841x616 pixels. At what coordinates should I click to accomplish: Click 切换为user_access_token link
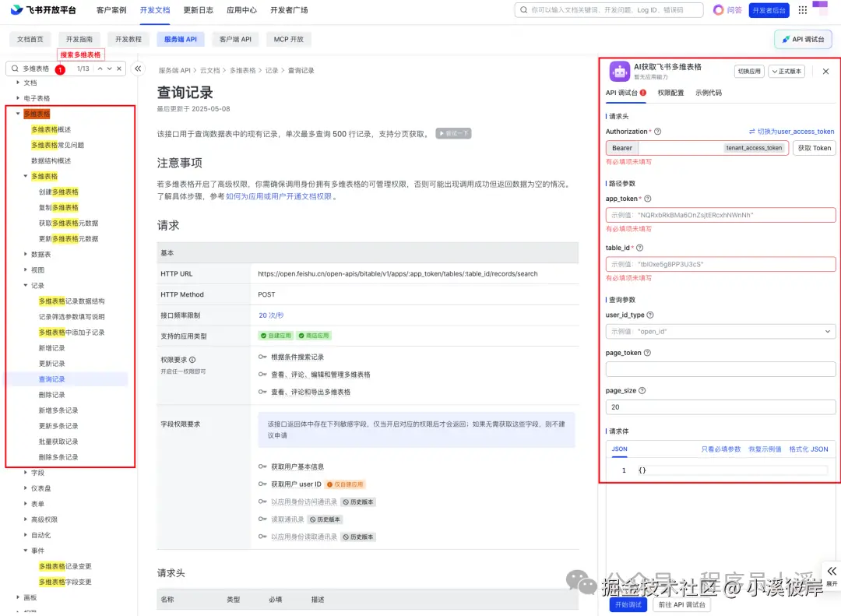tap(791, 132)
